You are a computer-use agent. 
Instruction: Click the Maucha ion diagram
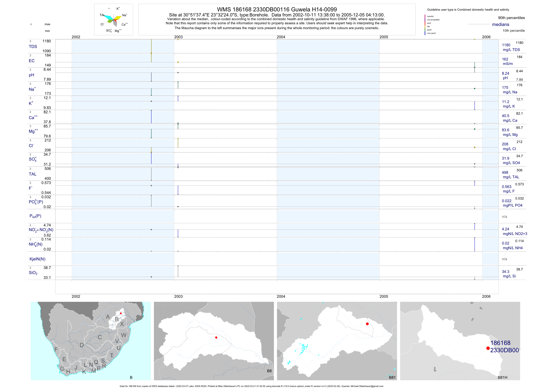pos(113,20)
